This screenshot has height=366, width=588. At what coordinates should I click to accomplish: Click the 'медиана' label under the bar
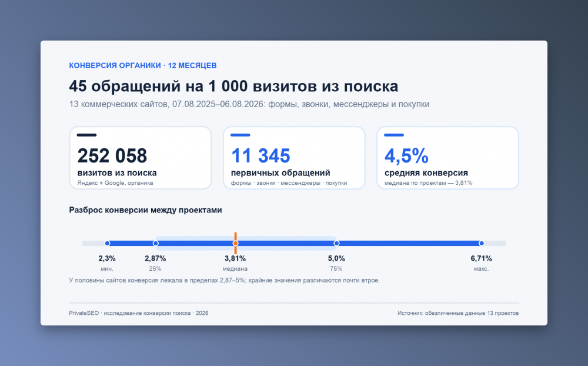235,269
